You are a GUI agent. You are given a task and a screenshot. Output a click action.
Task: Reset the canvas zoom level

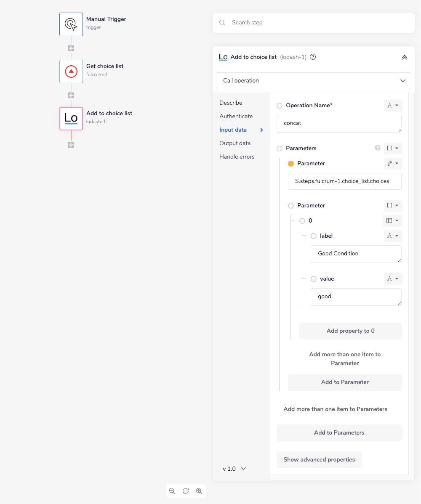point(186,491)
